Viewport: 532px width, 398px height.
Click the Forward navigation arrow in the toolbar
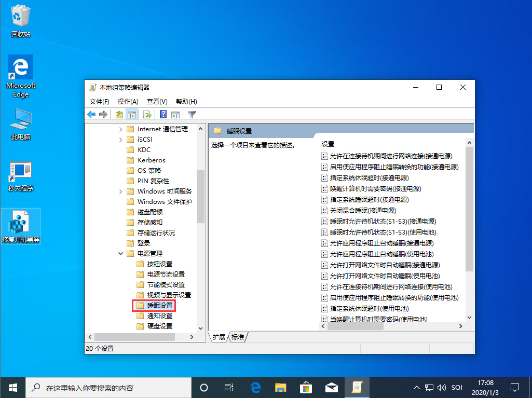tap(103, 114)
